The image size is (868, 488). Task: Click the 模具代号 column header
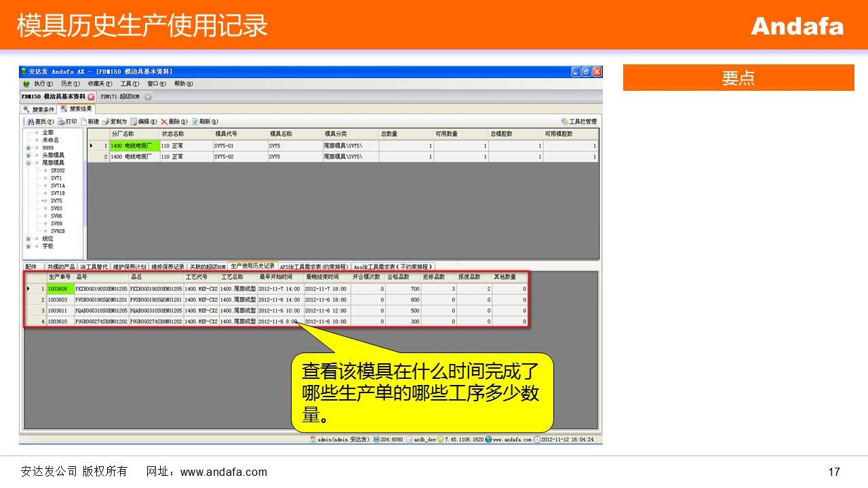tap(226, 134)
